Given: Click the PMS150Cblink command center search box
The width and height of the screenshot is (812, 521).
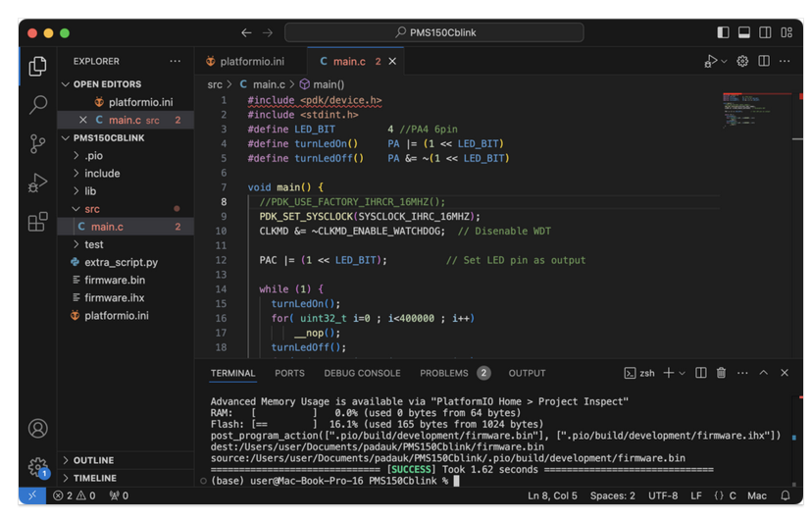Looking at the screenshot, I should coord(434,32).
